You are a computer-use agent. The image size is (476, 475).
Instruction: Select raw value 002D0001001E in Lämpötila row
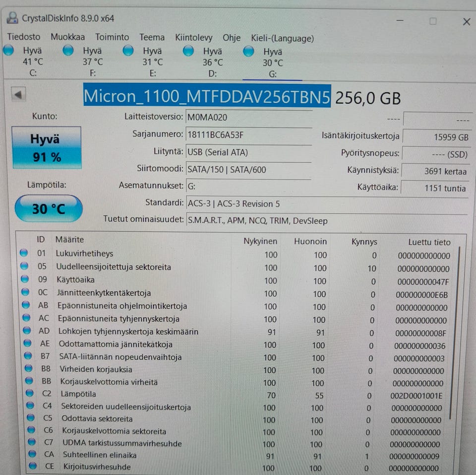(x=416, y=396)
